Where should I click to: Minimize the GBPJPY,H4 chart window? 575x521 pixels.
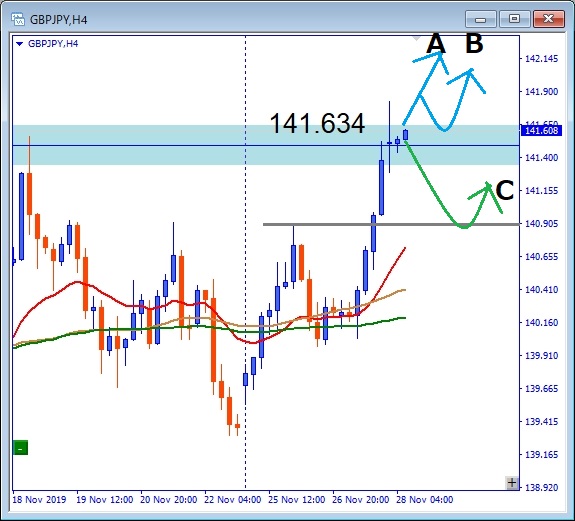point(480,19)
